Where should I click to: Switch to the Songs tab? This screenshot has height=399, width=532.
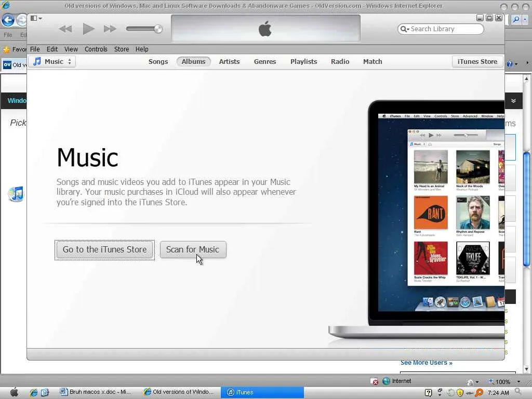coord(158,61)
